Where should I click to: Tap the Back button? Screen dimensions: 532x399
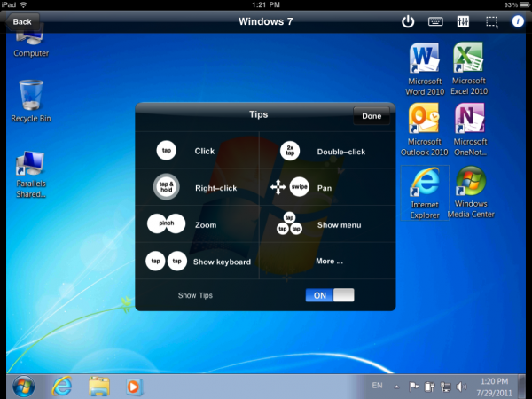pyautogui.click(x=22, y=21)
